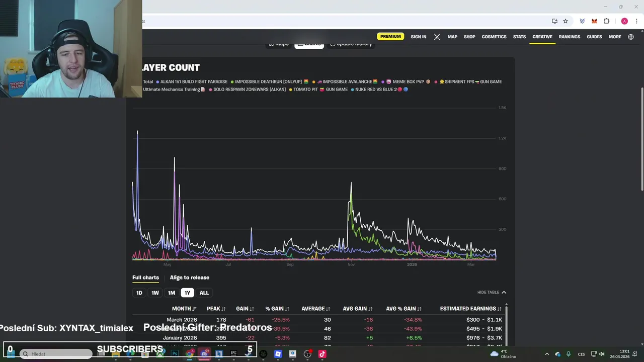Expand the MORE menu

[615, 37]
